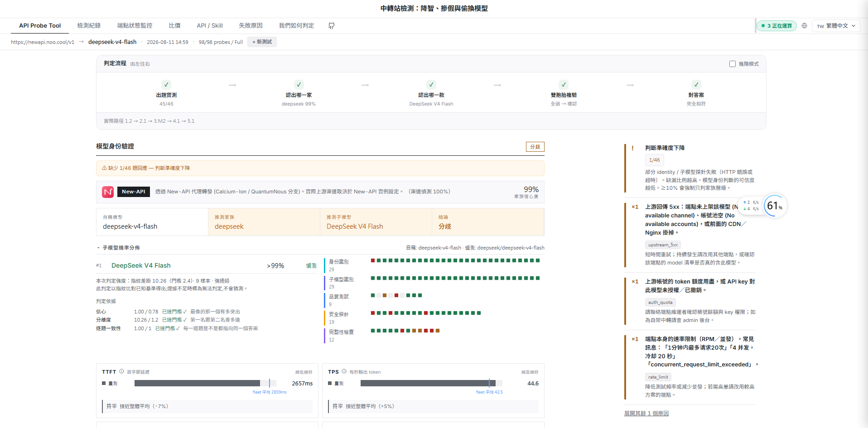Click the fleet 平均 2859ms label

(270, 392)
